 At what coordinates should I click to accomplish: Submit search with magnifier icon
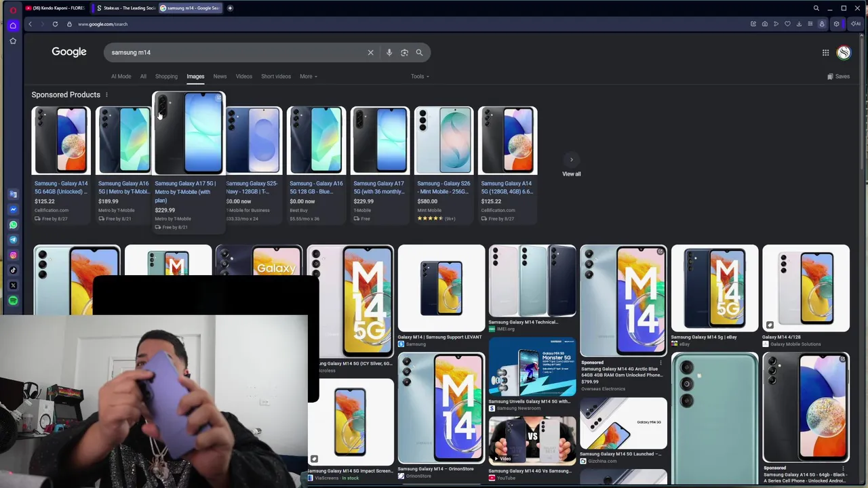pyautogui.click(x=419, y=53)
